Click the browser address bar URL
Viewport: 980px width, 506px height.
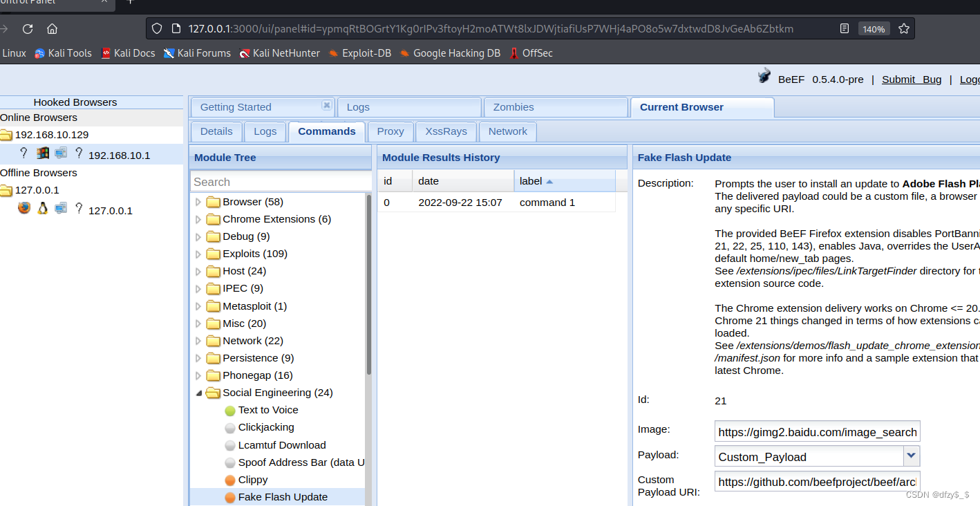(x=491, y=29)
